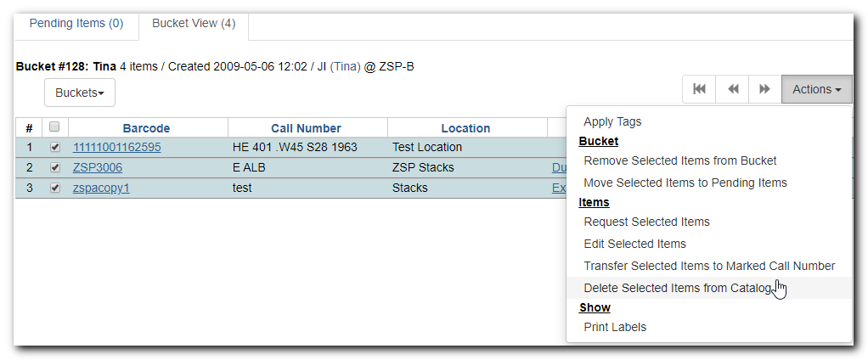This screenshot has width=868, height=360.
Task: Select the Bucket View tab
Action: click(x=193, y=23)
